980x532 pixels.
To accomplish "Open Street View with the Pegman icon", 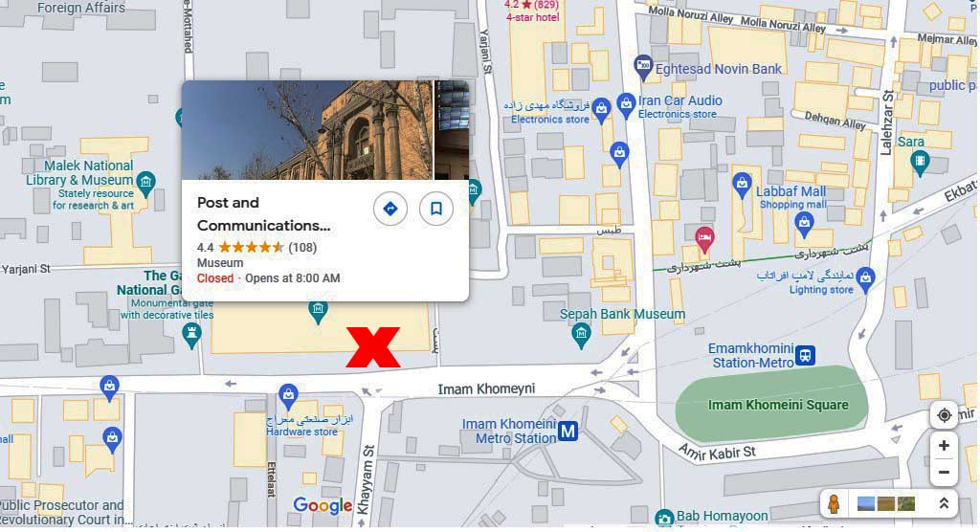I will tap(834, 503).
